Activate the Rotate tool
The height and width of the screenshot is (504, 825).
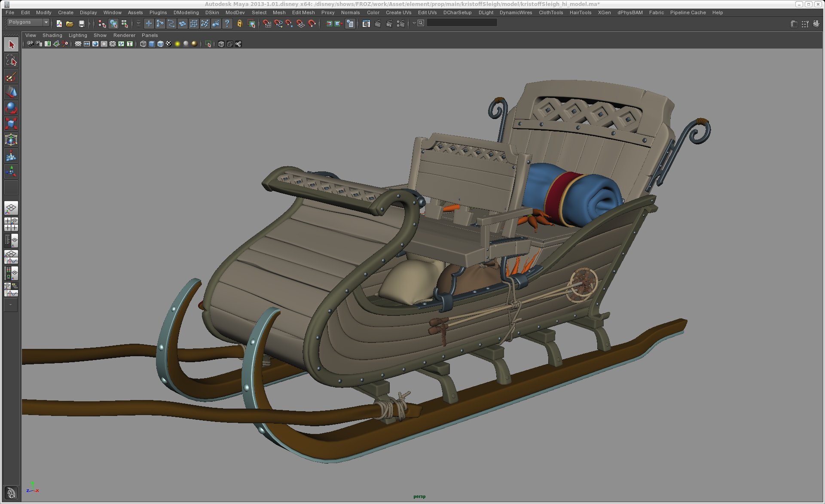pos(11,108)
